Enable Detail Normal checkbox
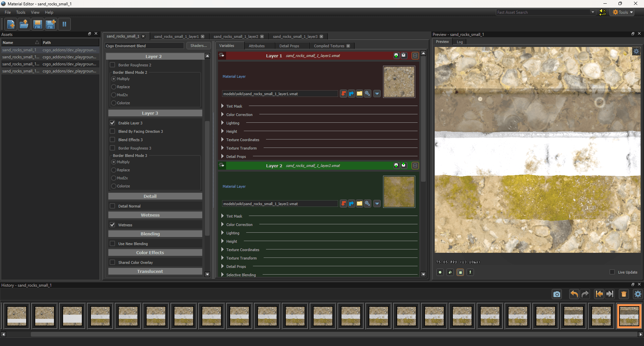 tap(112, 206)
